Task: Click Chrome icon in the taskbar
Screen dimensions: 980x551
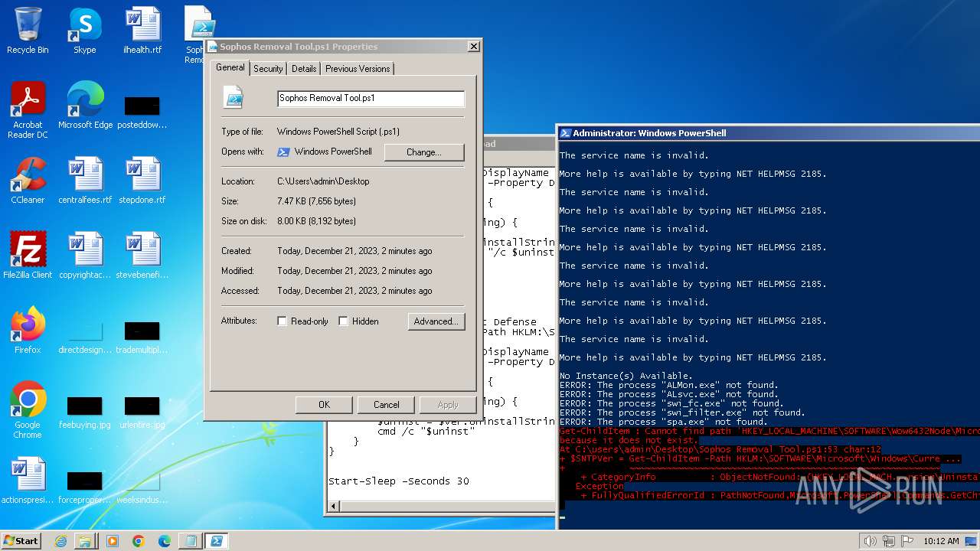Action: click(x=139, y=541)
